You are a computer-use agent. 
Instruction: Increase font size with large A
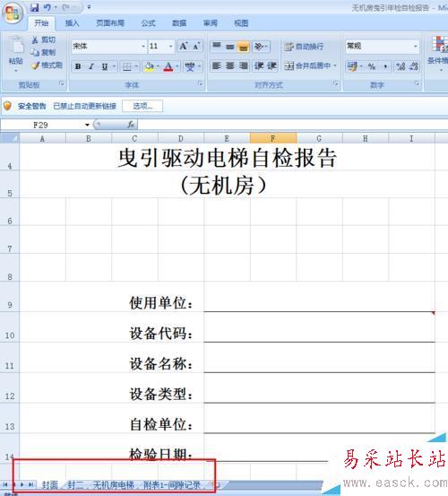tap(184, 46)
